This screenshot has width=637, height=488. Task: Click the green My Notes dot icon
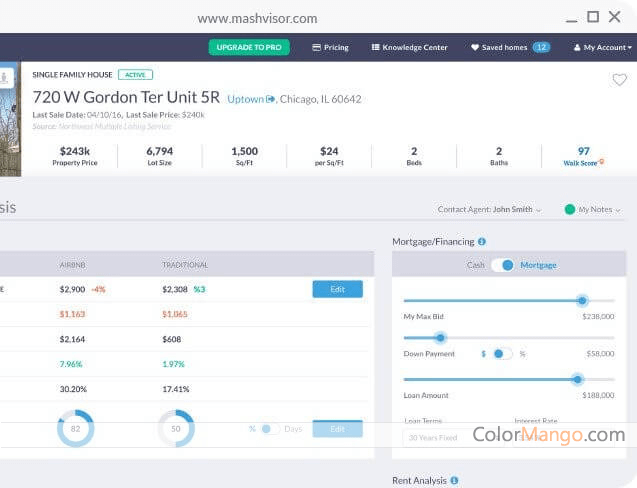(569, 210)
